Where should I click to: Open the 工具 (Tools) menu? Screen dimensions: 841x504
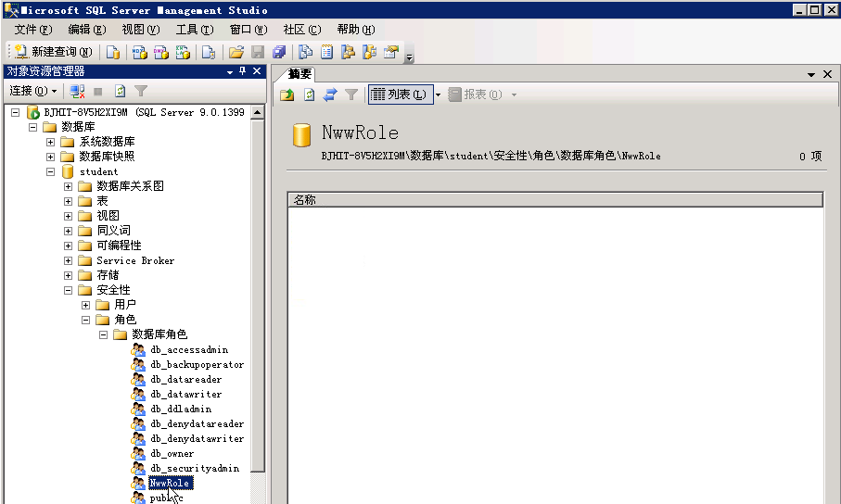(x=195, y=30)
